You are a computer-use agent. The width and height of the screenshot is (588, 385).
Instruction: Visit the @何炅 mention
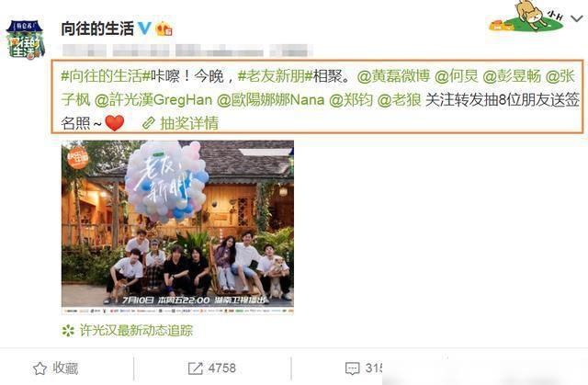(x=457, y=76)
